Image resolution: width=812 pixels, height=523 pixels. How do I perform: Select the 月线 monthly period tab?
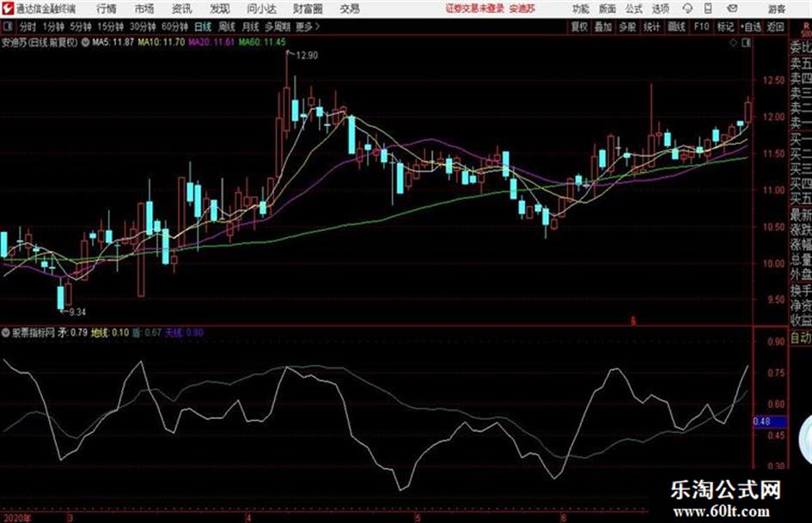[x=251, y=27]
